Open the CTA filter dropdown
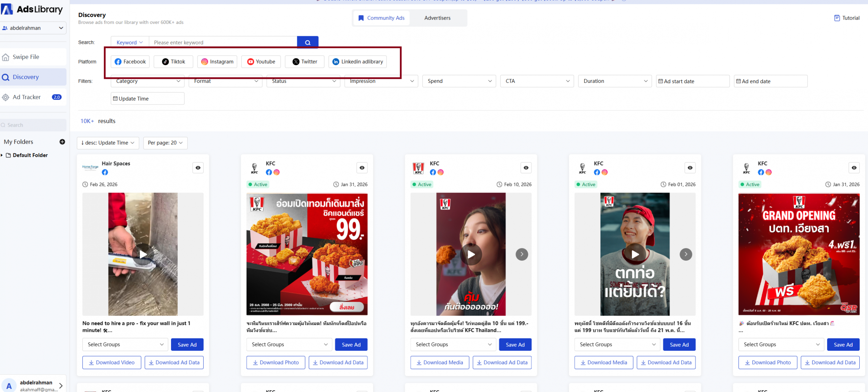The width and height of the screenshot is (868, 392). (537, 81)
